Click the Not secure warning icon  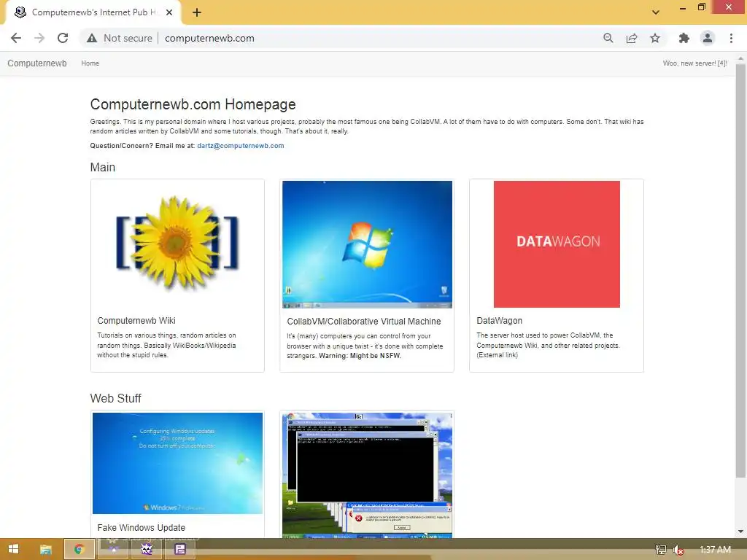pos(92,38)
